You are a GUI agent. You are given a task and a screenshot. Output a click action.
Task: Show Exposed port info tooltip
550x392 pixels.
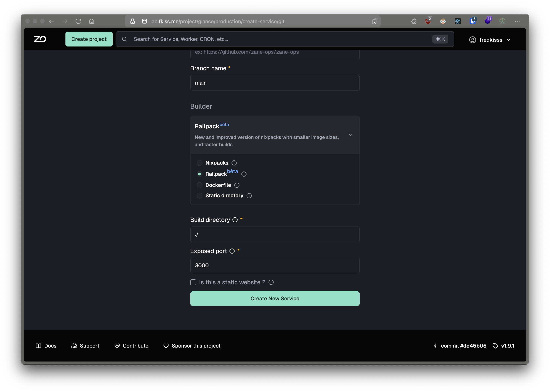coord(232,251)
